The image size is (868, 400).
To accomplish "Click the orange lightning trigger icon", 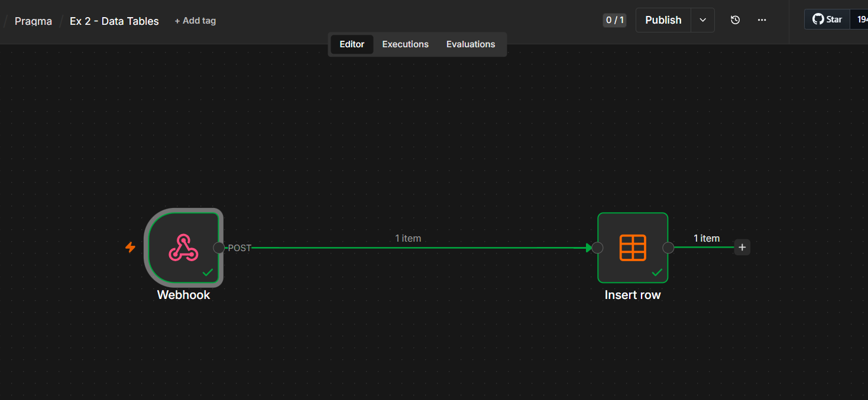I will [130, 247].
